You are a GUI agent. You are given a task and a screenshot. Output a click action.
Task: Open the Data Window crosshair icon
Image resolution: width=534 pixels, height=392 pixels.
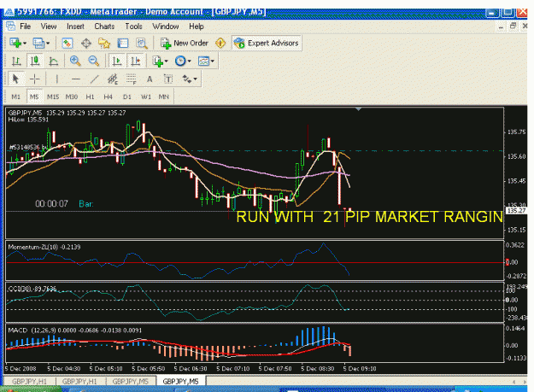[86, 44]
